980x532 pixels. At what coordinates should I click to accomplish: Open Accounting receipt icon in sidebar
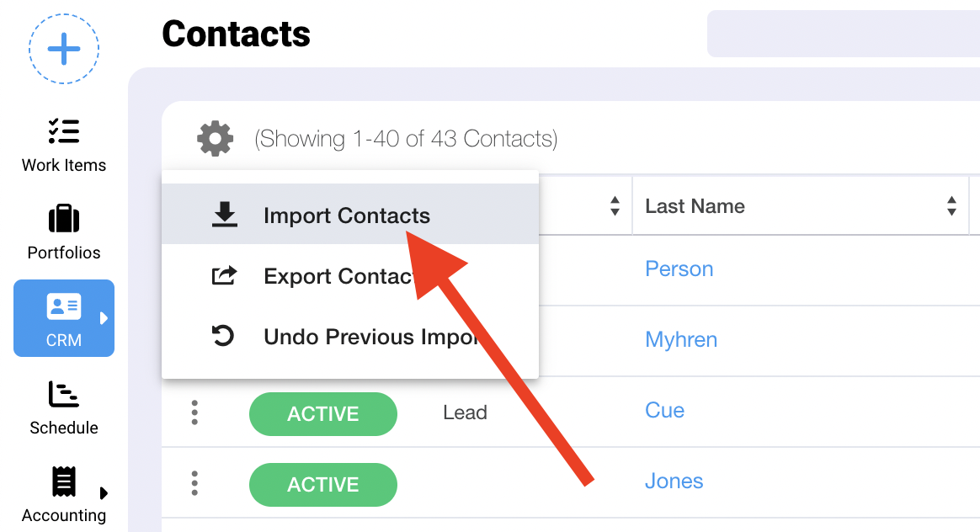[x=64, y=482]
